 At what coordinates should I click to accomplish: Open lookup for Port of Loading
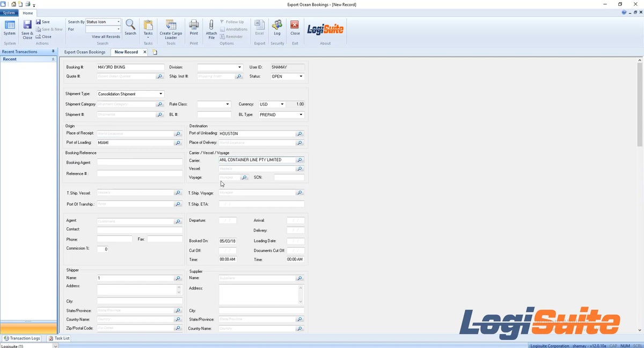178,143
